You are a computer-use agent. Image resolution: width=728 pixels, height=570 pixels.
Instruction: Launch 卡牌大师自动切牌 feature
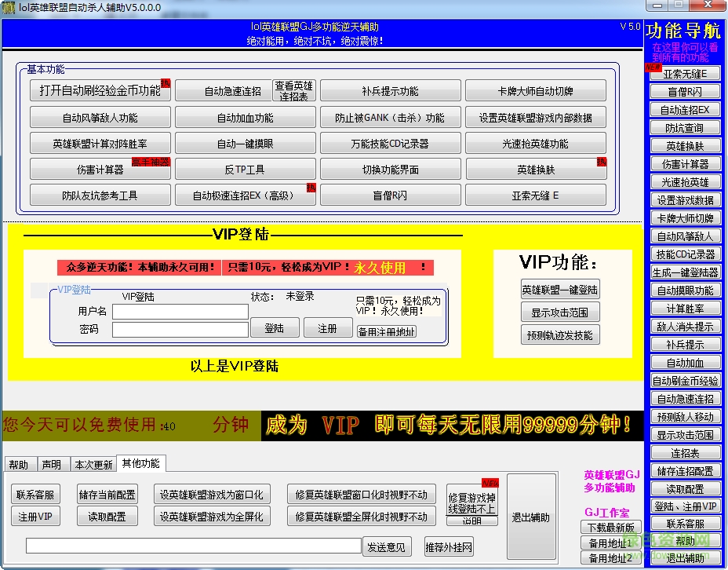[x=535, y=90]
